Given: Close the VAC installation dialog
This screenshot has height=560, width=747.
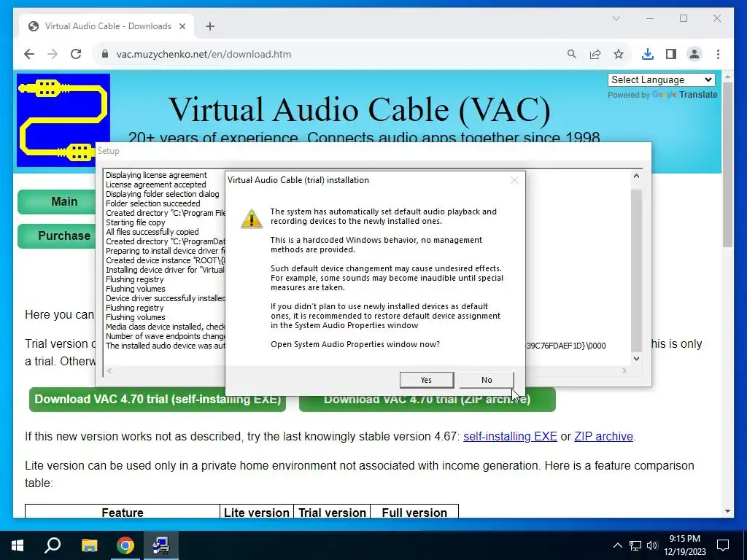Looking at the screenshot, I should tap(514, 180).
